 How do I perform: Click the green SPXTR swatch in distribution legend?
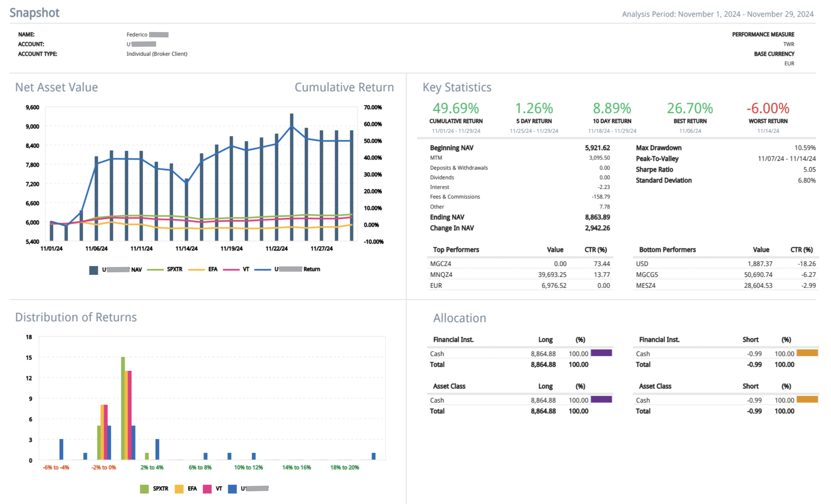pos(144,489)
